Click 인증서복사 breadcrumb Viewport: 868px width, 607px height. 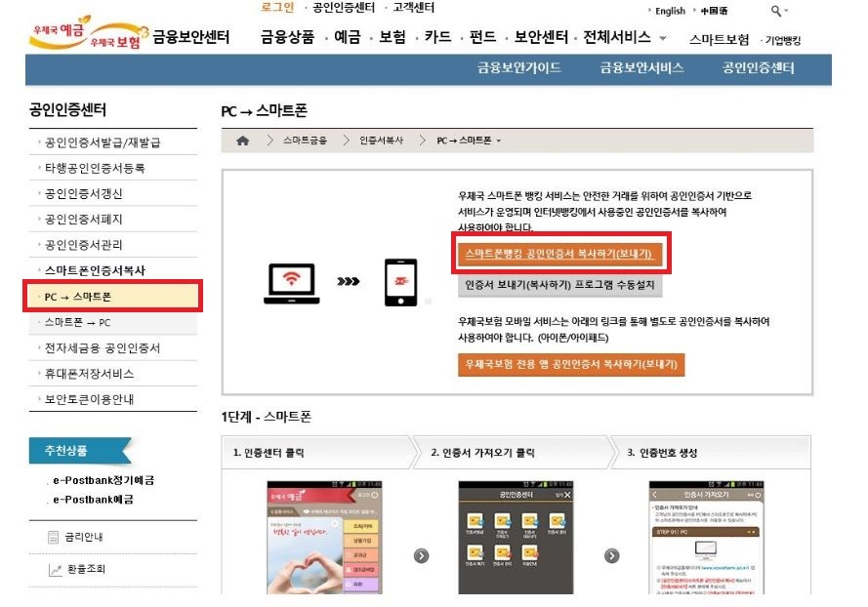point(382,141)
